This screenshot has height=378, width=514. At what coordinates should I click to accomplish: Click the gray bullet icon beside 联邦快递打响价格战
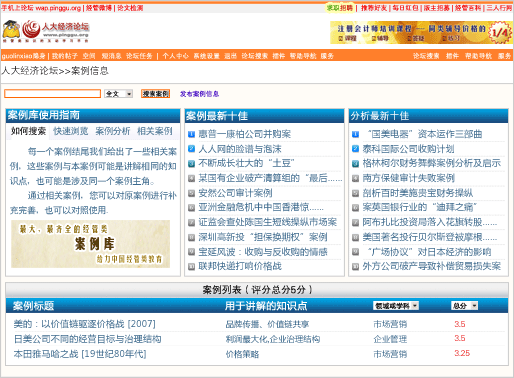tap(191, 266)
